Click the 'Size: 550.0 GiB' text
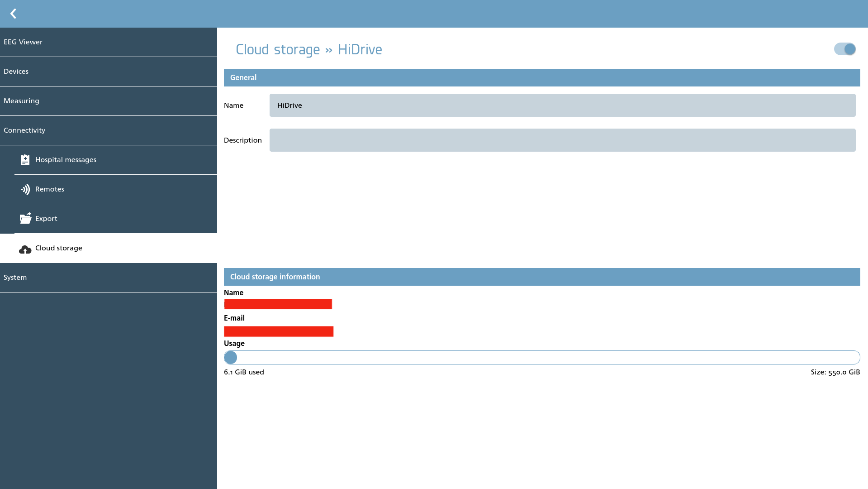This screenshot has width=868, height=489. [x=835, y=372]
